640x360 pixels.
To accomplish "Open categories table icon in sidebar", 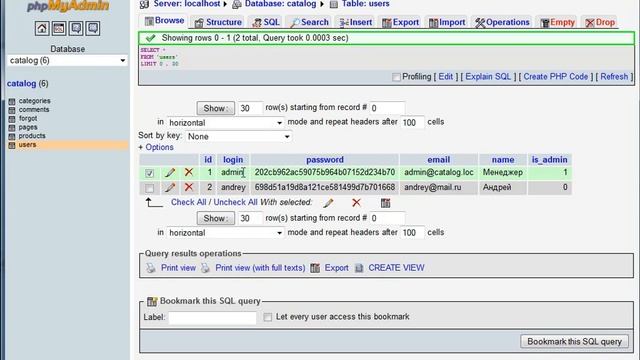I will (x=12, y=101).
